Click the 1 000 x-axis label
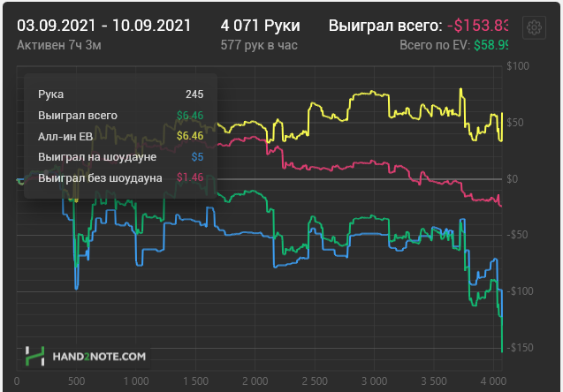Viewport: 563px width, 392px height. coord(136,381)
